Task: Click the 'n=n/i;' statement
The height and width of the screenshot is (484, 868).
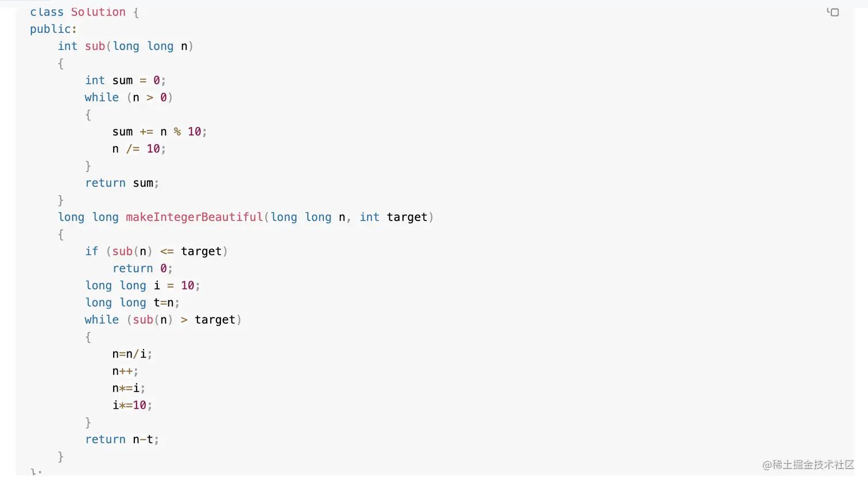Action: pos(132,354)
